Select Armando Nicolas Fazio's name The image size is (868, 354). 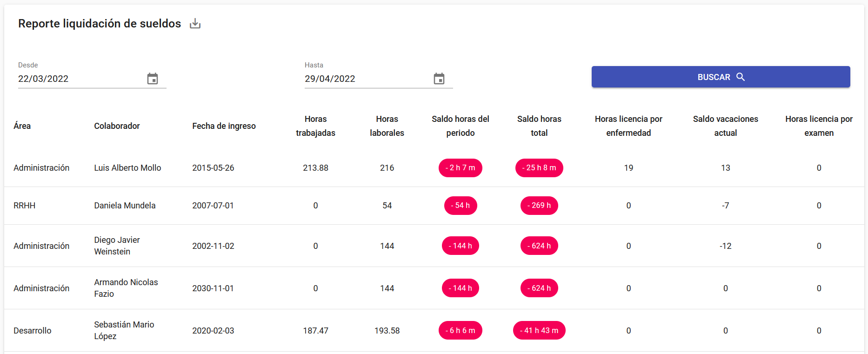pos(126,288)
